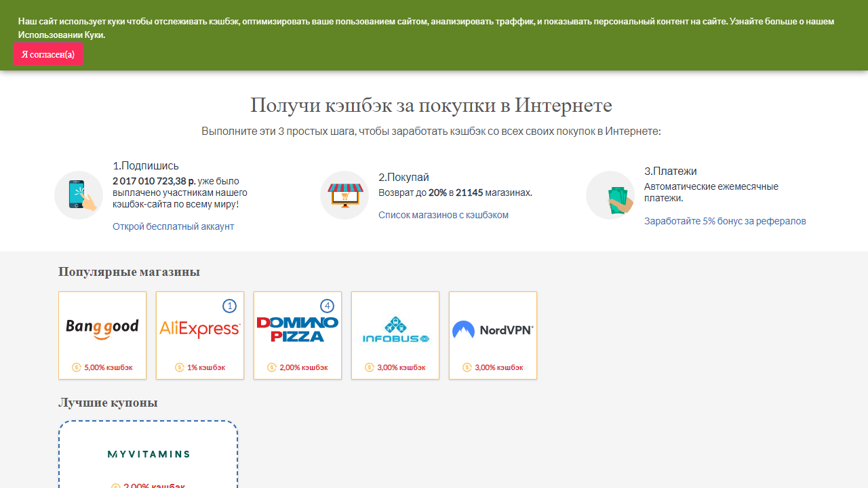This screenshot has width=868, height=488.
Task: Click the storefront icon for step 2 Покупай
Action: click(x=344, y=195)
